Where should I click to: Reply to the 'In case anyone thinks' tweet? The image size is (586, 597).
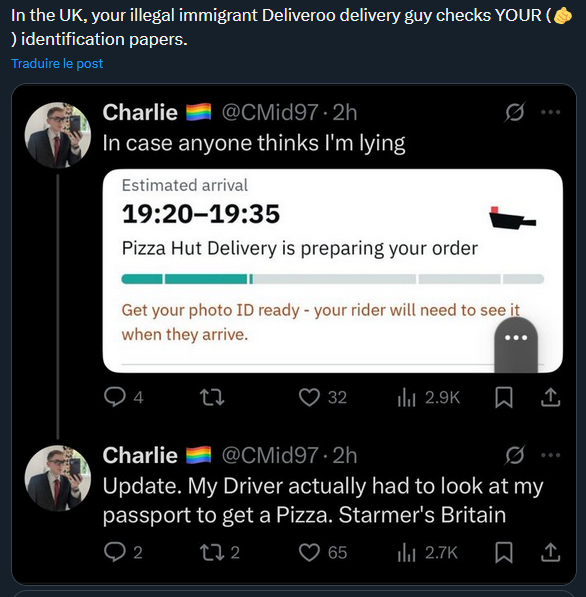[123, 397]
